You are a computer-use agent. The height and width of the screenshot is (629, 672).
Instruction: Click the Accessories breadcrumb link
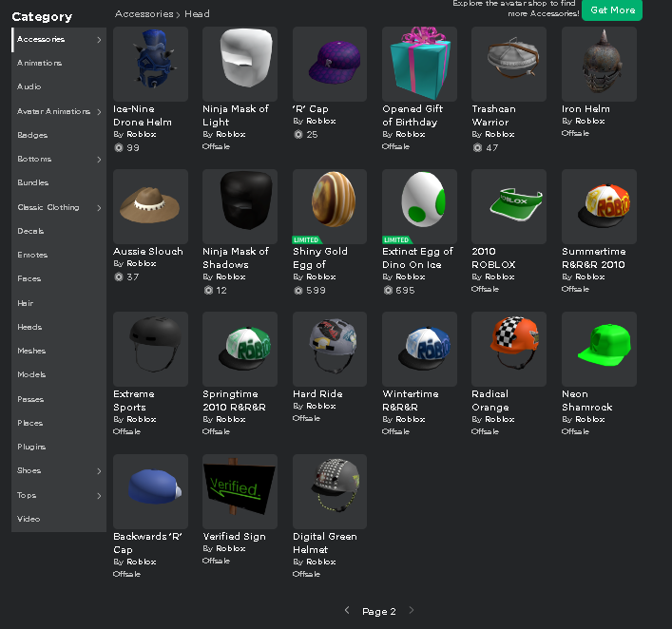click(144, 13)
